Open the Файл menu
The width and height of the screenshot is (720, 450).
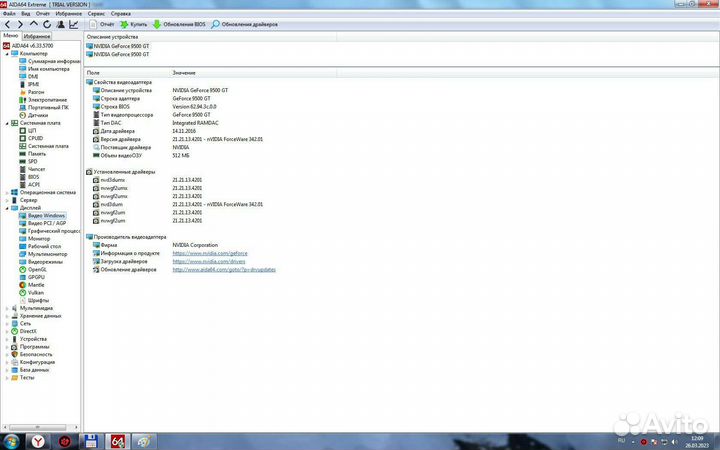(x=9, y=14)
